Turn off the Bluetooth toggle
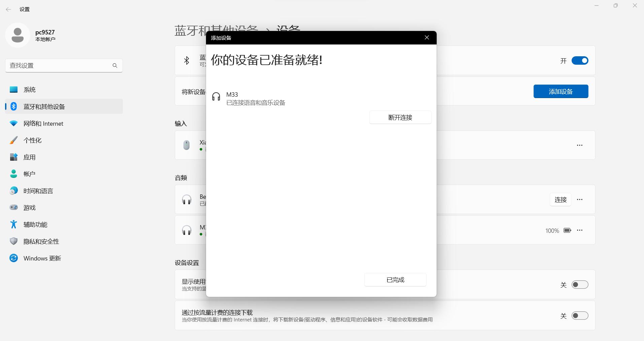 click(x=579, y=60)
